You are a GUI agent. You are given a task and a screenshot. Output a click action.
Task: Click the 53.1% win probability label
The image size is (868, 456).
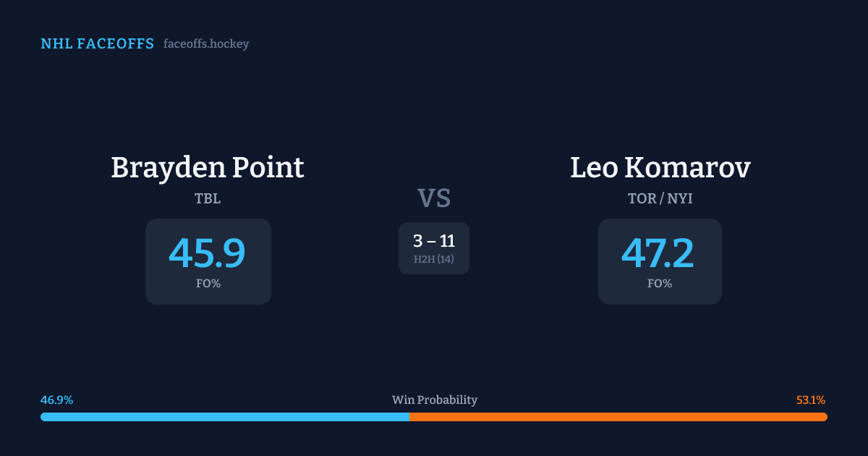(x=811, y=400)
